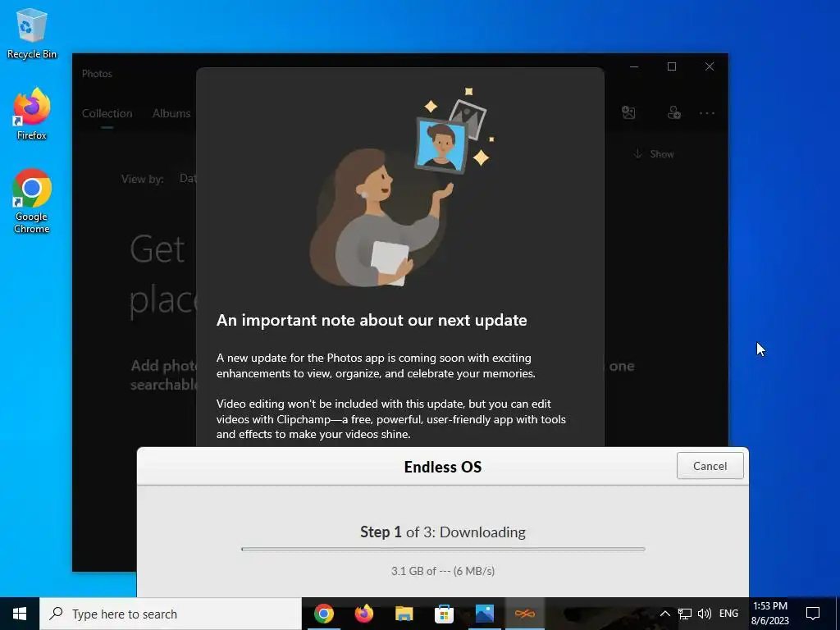840x630 pixels.
Task: Click 'Step 1 of 3: Downloading' text
Action: [x=443, y=532]
